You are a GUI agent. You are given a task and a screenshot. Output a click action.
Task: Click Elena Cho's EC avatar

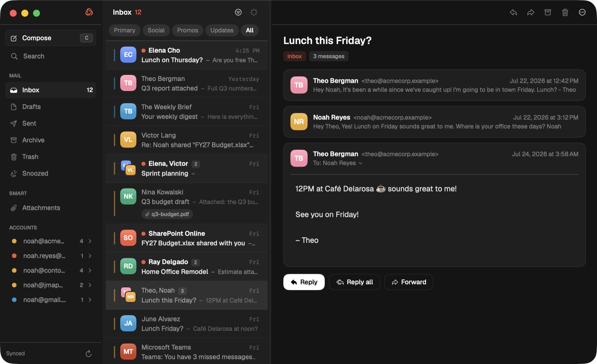128,55
